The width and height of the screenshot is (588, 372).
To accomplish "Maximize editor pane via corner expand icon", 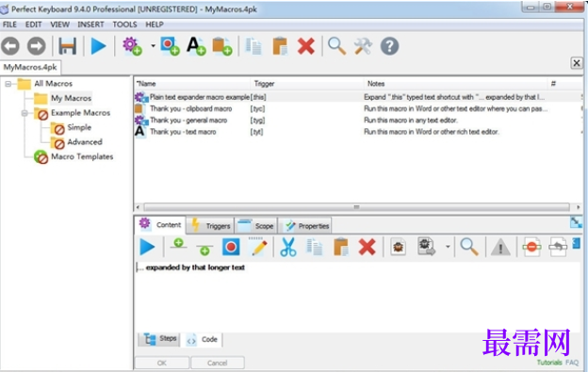I will [x=576, y=222].
